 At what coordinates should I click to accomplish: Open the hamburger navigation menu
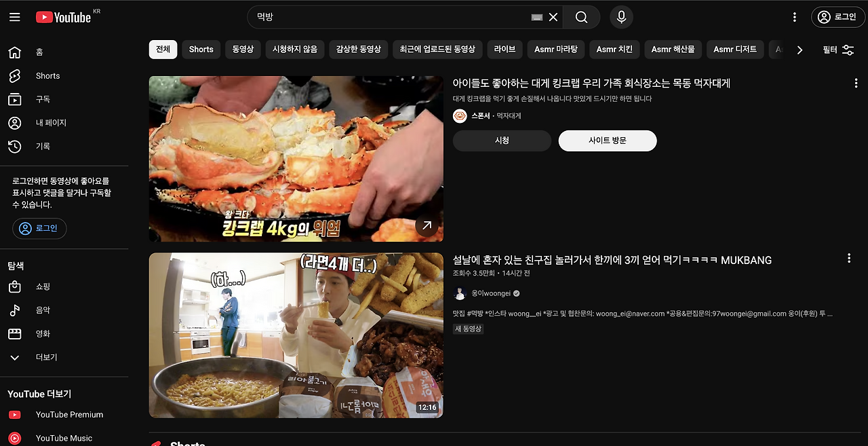pos(15,17)
